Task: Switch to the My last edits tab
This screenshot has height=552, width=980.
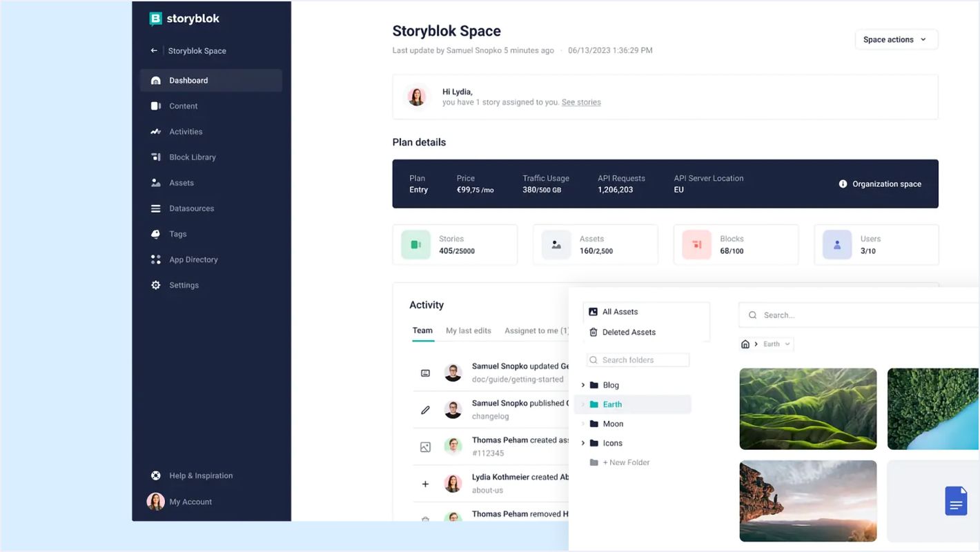Action: (468, 331)
